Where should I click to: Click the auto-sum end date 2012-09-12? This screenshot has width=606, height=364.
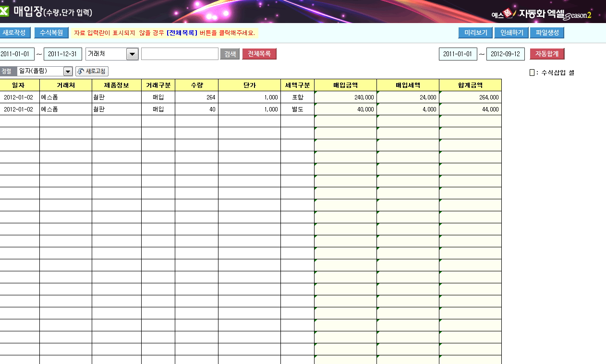pyautogui.click(x=506, y=54)
